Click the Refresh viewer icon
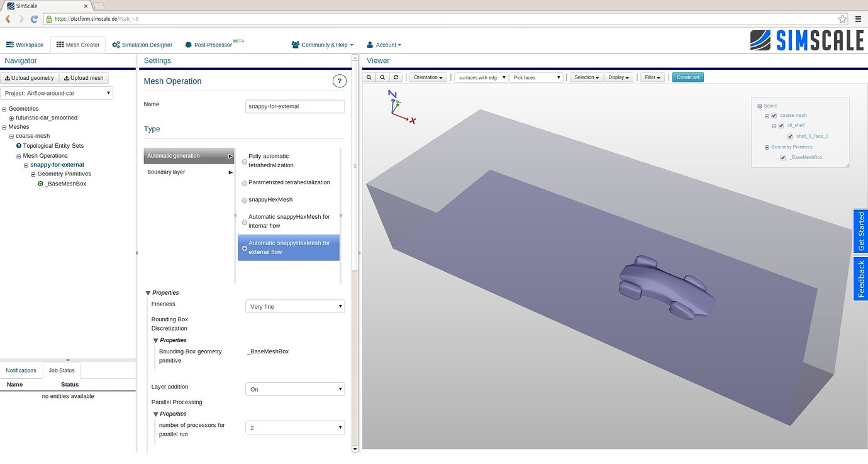Image resolution: width=868 pixels, height=464 pixels. (395, 77)
